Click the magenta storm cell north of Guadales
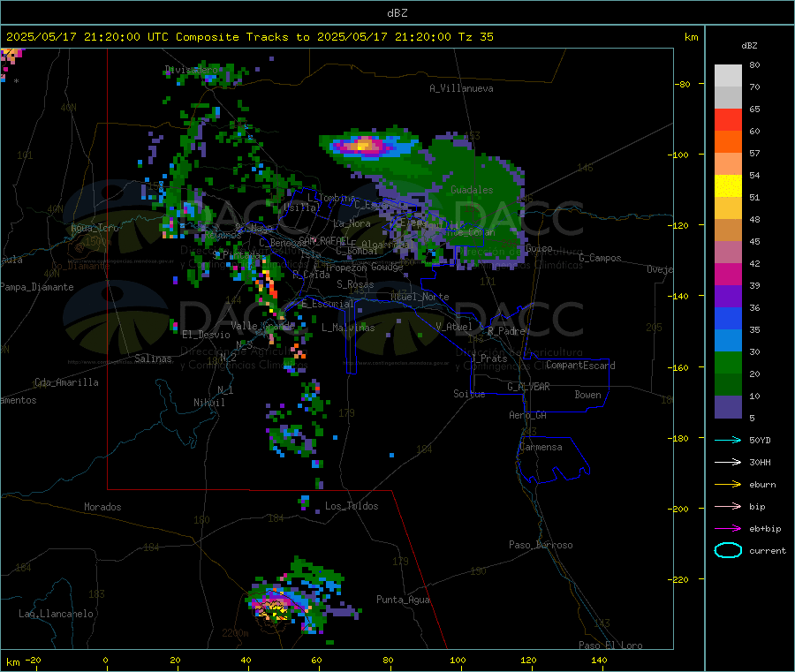 (x=363, y=146)
